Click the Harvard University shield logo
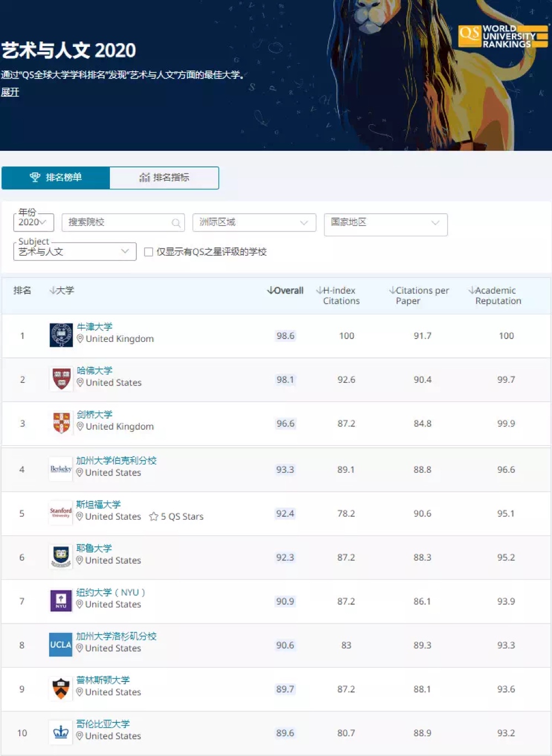552x756 pixels. (x=61, y=379)
